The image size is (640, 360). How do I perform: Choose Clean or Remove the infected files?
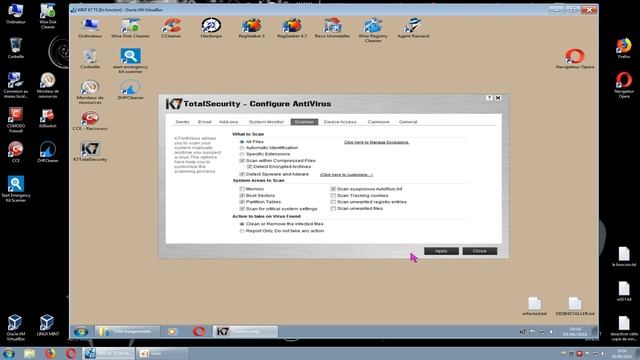242,224
